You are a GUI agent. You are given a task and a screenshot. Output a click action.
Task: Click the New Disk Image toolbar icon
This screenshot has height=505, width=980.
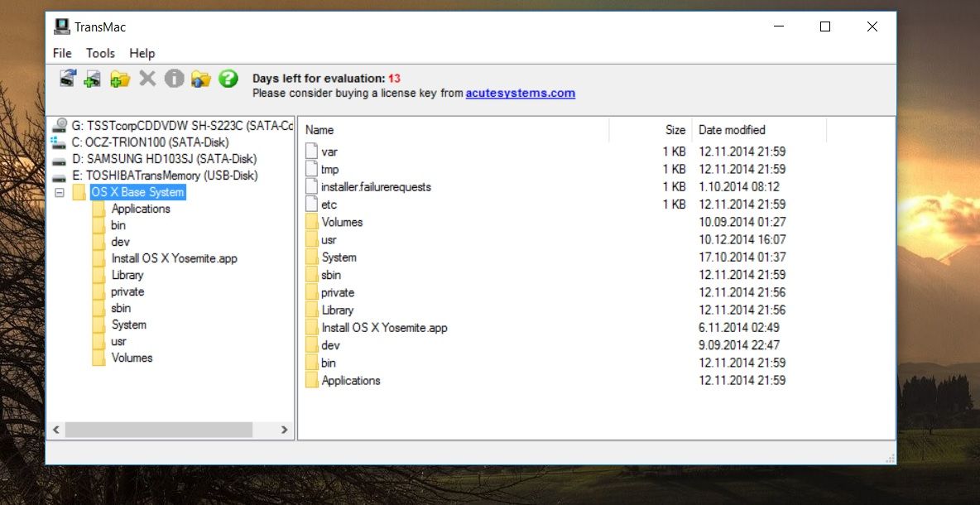click(x=93, y=79)
